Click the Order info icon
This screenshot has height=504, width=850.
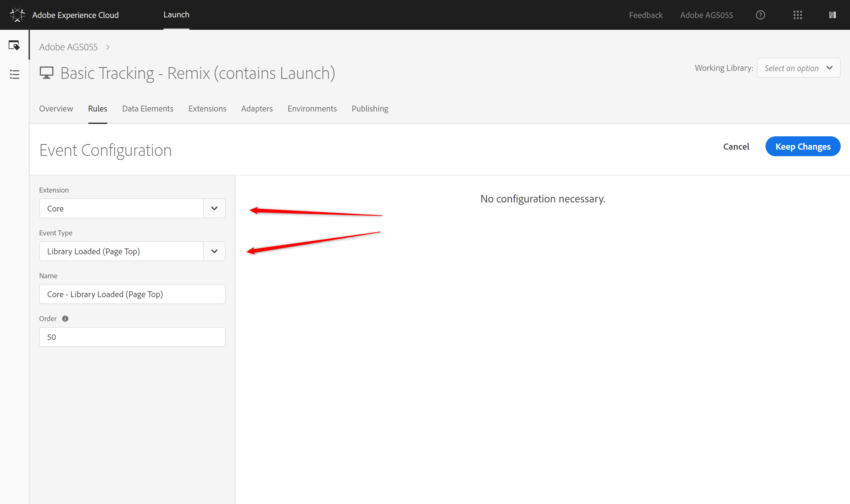[65, 319]
